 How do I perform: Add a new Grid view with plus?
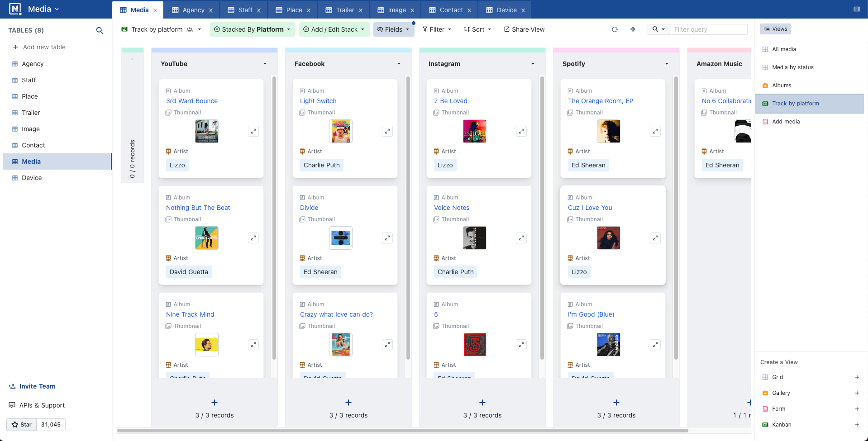(857, 377)
